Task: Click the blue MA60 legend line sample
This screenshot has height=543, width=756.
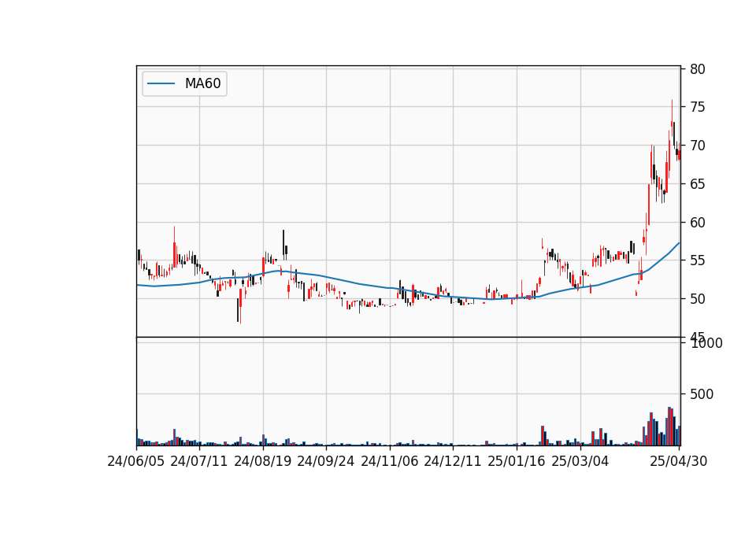Action: [x=161, y=84]
